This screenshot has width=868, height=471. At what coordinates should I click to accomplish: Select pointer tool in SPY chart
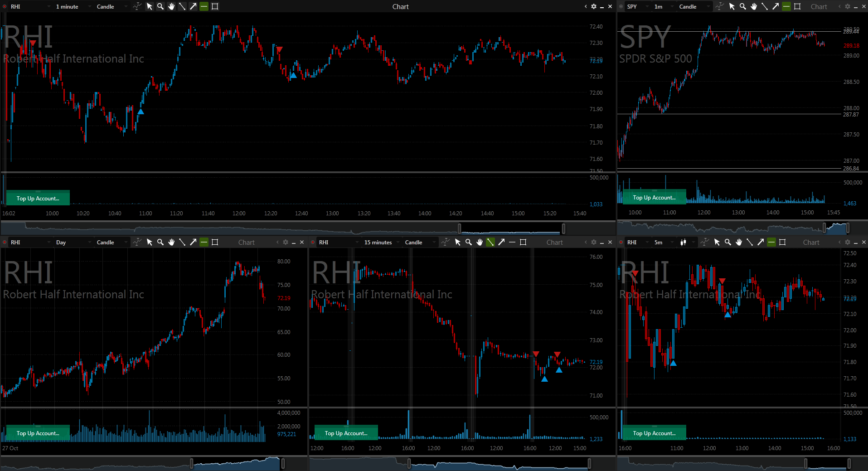coord(732,6)
